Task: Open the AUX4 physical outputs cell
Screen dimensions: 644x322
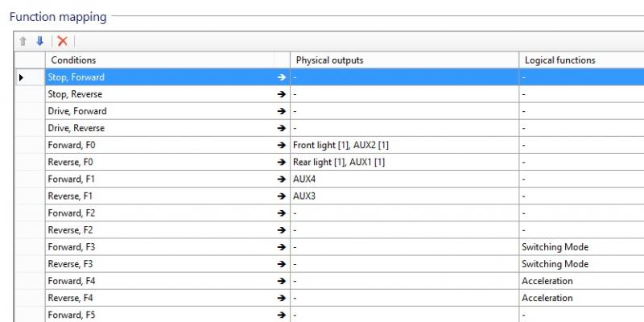Action: coord(405,179)
